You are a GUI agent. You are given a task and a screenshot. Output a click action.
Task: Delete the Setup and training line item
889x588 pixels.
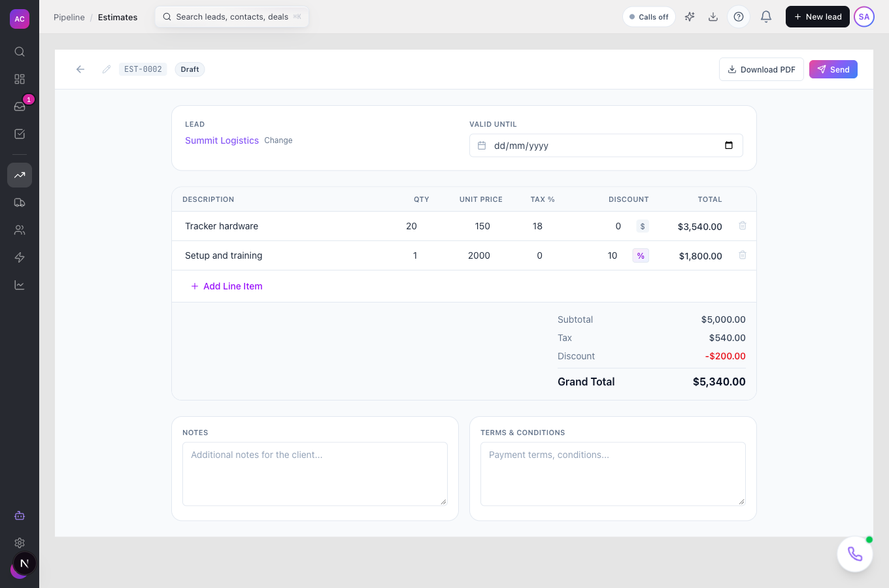pos(743,255)
